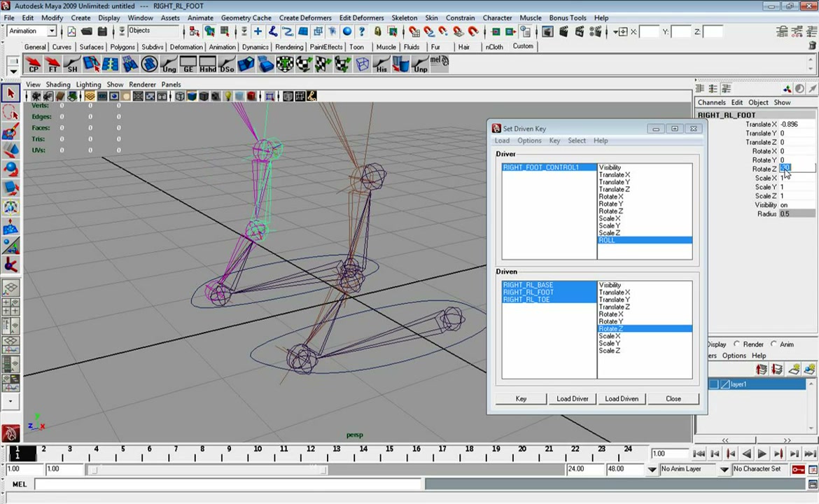Click Close button in Set Driven Key
Screen dimensions: 819x504
pyautogui.click(x=673, y=398)
